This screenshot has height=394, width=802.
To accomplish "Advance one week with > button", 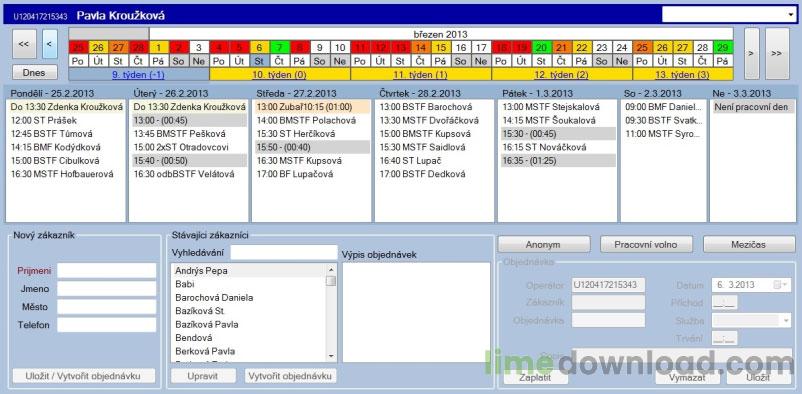I will point(751,53).
